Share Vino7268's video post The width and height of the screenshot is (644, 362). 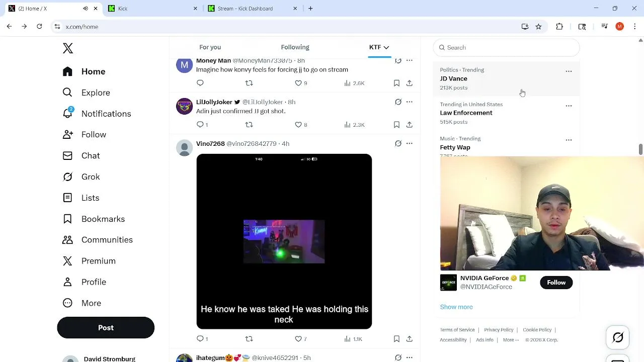(x=410, y=339)
